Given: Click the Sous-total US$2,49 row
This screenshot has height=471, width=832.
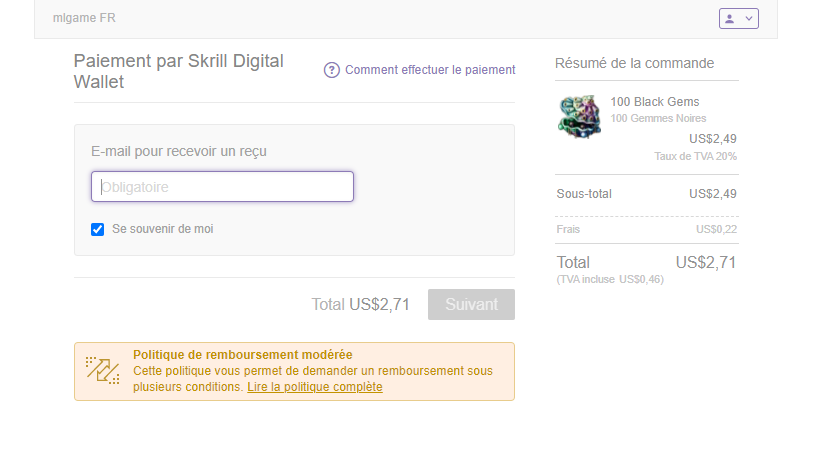Looking at the screenshot, I should 646,194.
